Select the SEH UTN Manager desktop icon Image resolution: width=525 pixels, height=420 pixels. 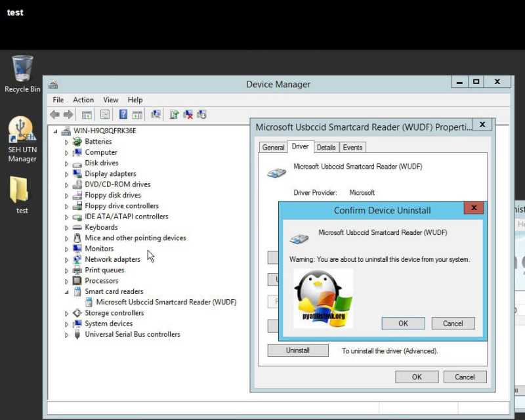coord(22,140)
